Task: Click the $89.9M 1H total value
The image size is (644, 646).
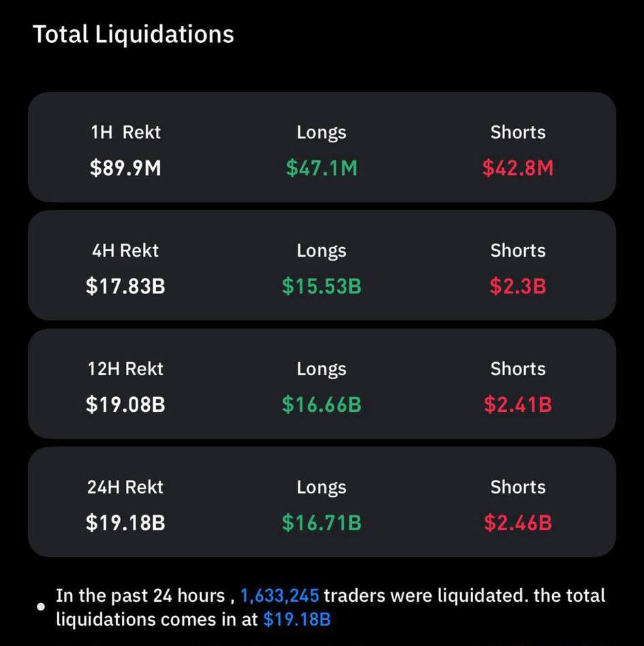Action: 126,168
